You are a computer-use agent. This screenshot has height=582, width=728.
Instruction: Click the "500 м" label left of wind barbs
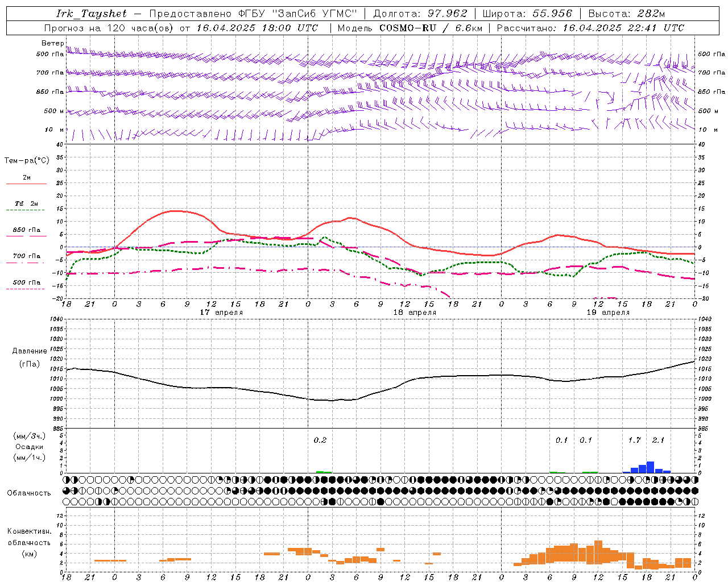[x=54, y=111]
